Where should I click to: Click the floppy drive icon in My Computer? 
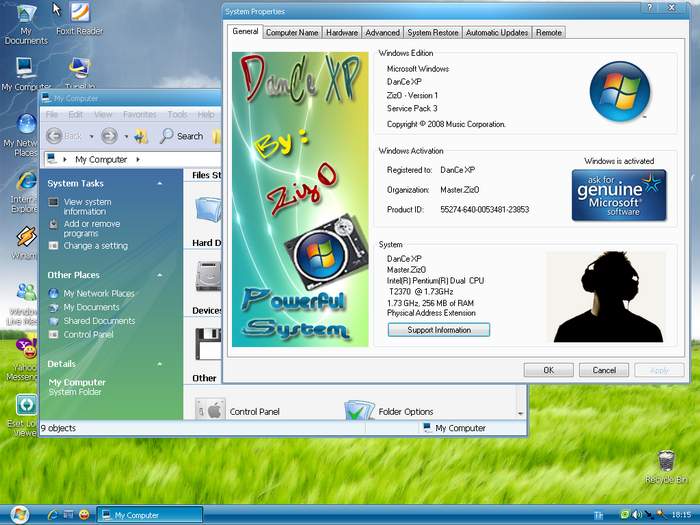tap(208, 343)
